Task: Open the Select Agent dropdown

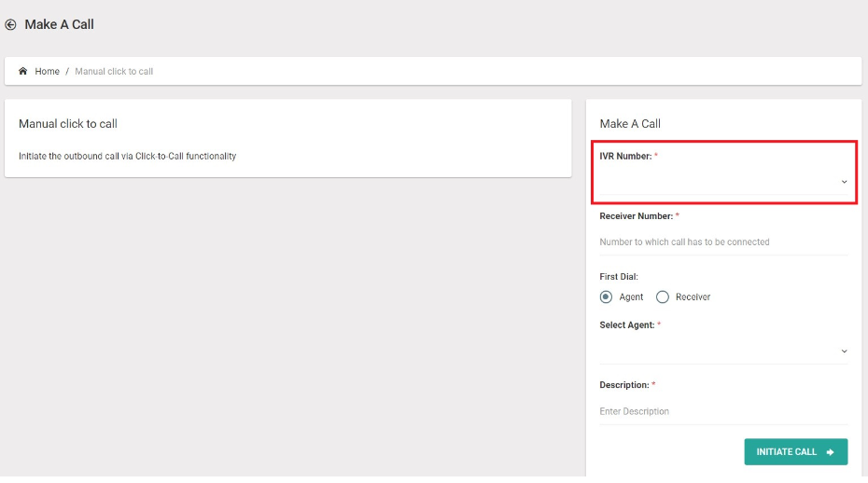Action: (723, 351)
